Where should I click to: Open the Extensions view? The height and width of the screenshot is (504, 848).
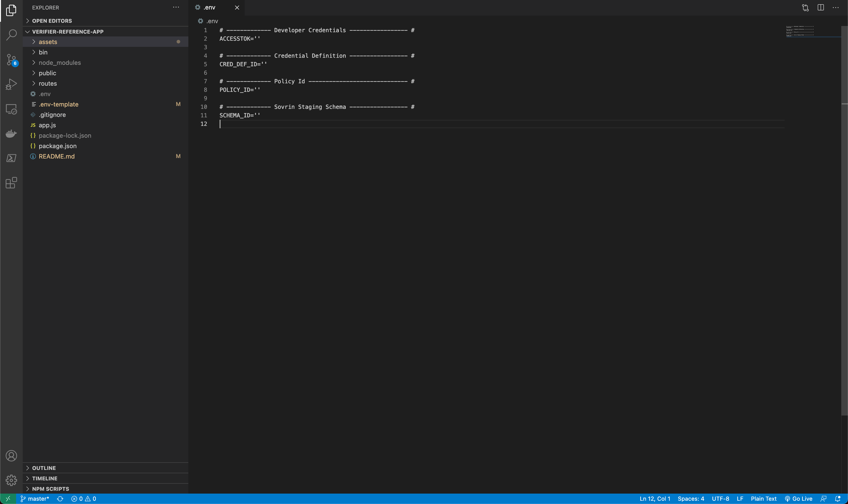coord(11,183)
